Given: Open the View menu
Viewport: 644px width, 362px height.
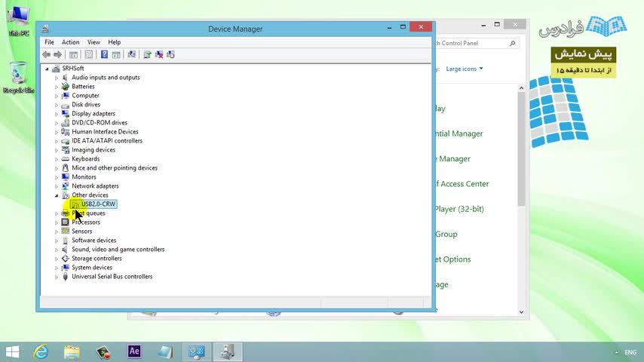Looking at the screenshot, I should tap(94, 42).
